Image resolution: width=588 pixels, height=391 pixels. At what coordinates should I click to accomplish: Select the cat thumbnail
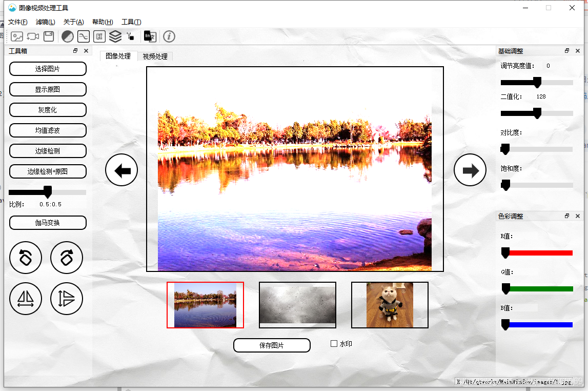[x=390, y=305]
